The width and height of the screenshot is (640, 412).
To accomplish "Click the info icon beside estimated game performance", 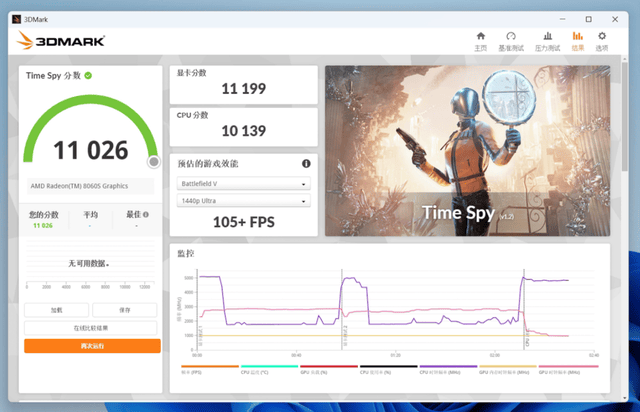I will click(306, 163).
